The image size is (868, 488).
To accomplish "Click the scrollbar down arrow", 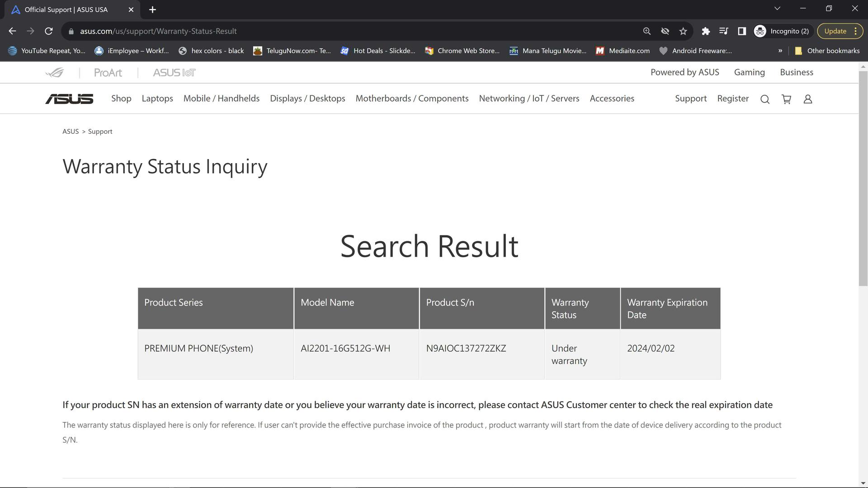I will point(863,483).
